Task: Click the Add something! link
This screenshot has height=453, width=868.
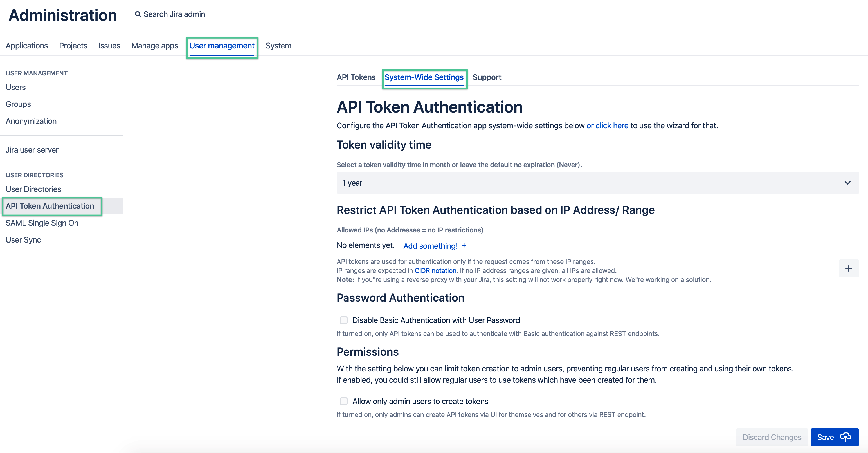Action: pyautogui.click(x=430, y=246)
